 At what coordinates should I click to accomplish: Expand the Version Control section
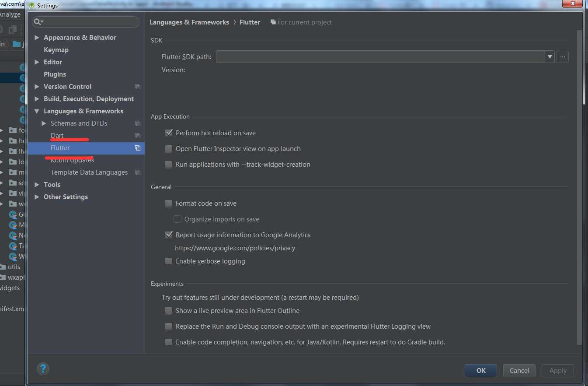pyautogui.click(x=37, y=87)
